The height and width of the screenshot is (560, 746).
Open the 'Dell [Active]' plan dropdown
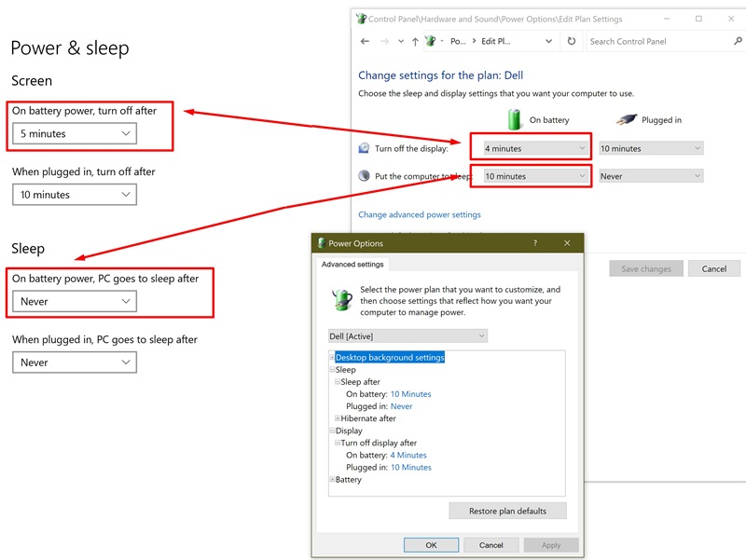click(408, 335)
